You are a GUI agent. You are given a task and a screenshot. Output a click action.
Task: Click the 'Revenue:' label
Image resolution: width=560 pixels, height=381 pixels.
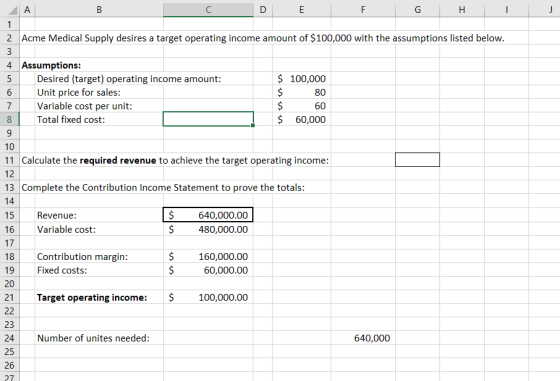(57, 215)
